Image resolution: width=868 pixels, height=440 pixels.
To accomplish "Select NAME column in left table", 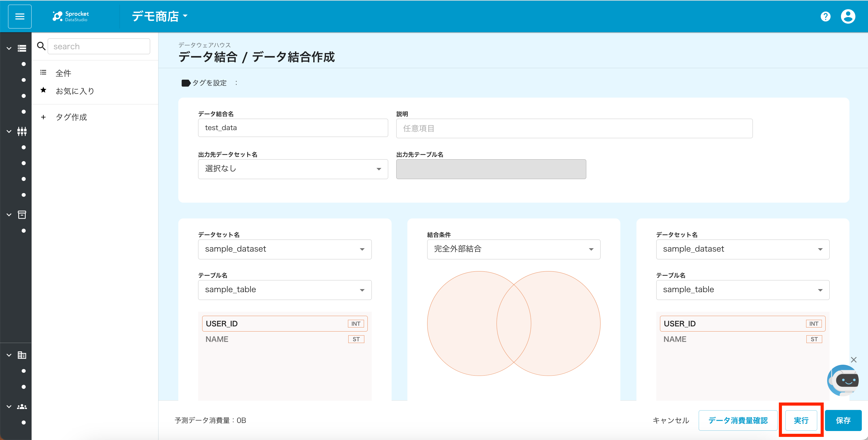I will click(x=285, y=339).
